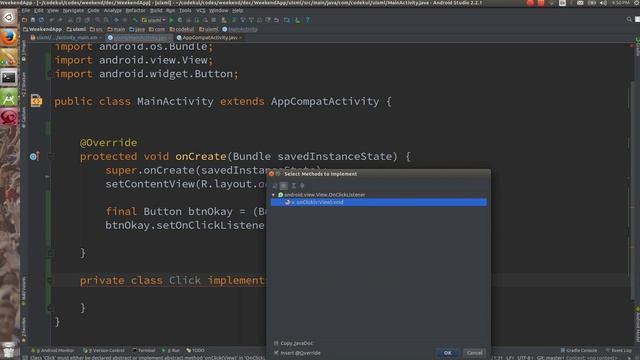
Task: Close the Select Methods to Implement dialog
Action: (271, 174)
